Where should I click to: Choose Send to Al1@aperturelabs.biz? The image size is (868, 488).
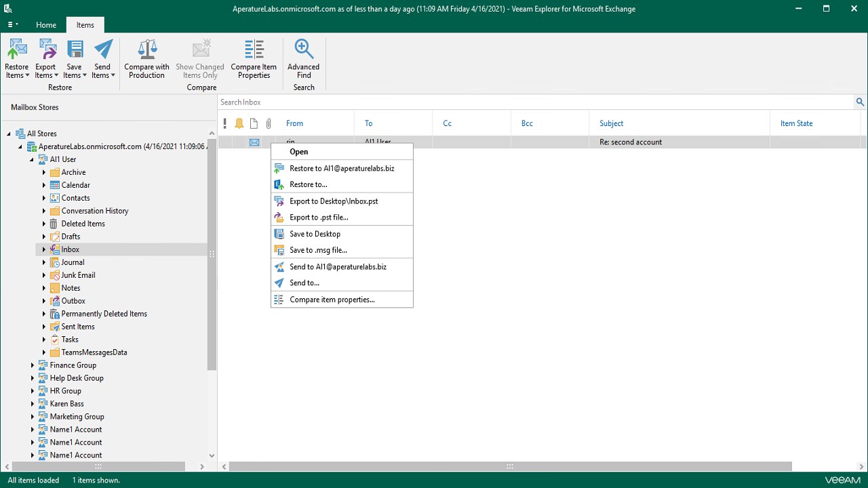pyautogui.click(x=342, y=267)
